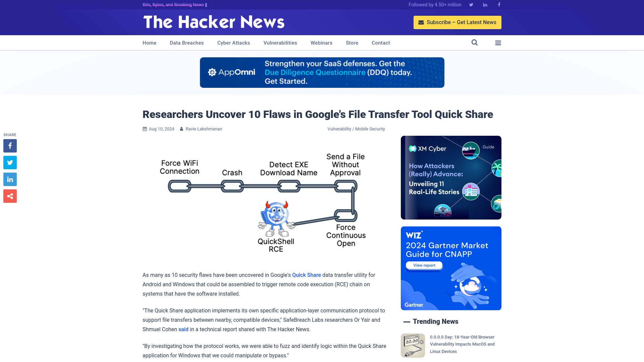Expand the AppOmni DDQ advertisement
The height and width of the screenshot is (362, 644).
(x=322, y=72)
